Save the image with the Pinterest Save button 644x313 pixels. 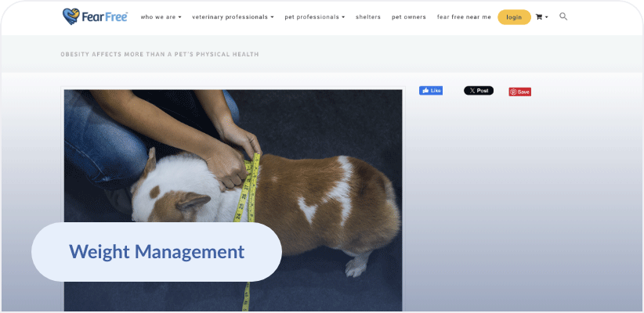pos(519,92)
